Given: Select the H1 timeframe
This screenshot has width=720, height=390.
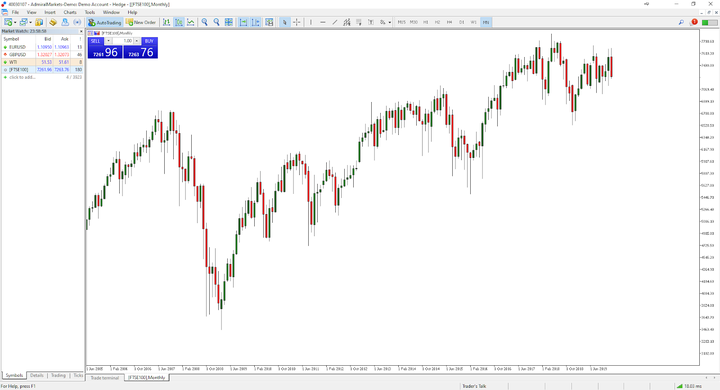Looking at the screenshot, I should pyautogui.click(x=426, y=22).
